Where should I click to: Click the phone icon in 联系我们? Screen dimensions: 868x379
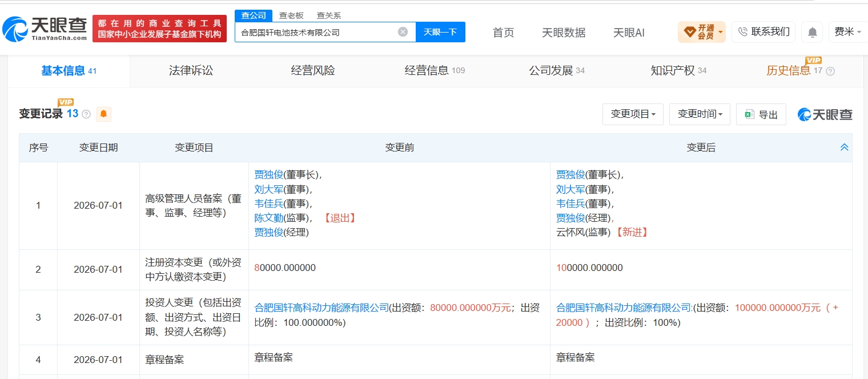point(742,32)
